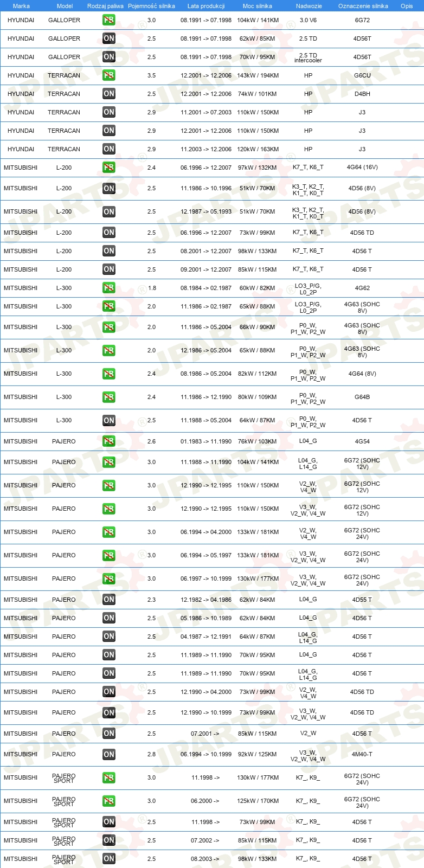Click the ON icon for Terracan D4BH row
Image resolution: width=424 pixels, height=868 pixels.
(109, 94)
